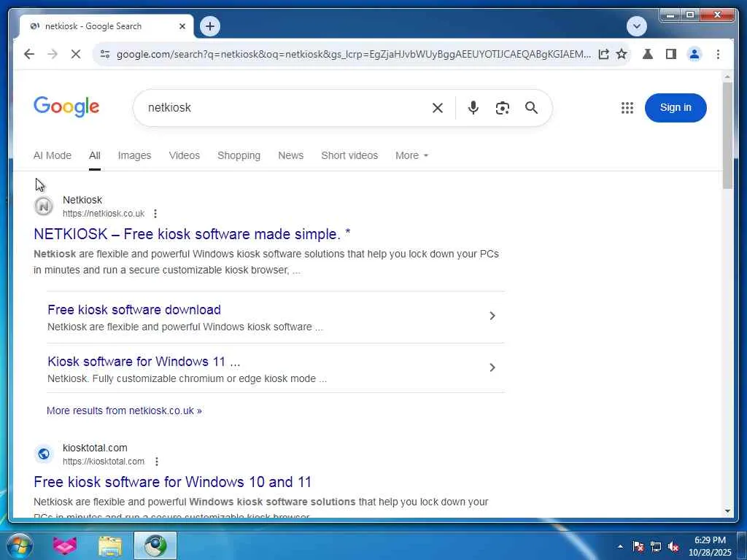
Task: Open Chrome three-dot menu
Action: [x=718, y=54]
